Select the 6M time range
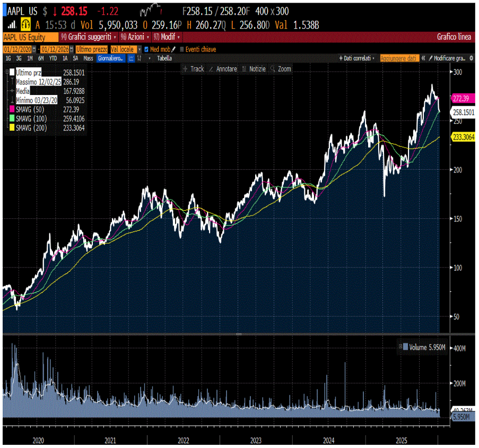The height and width of the screenshot is (448, 479). click(41, 58)
